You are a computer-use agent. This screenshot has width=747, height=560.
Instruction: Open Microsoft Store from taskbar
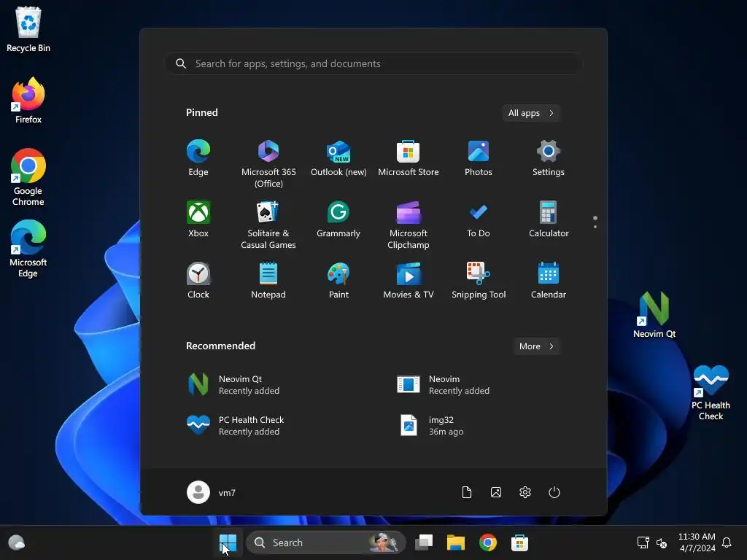[519, 542]
